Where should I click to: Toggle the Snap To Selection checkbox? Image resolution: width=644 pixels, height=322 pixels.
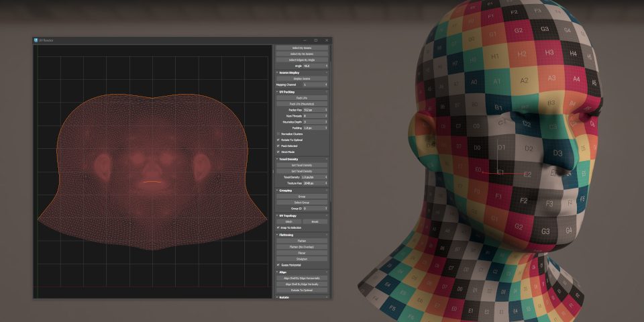tap(278, 227)
